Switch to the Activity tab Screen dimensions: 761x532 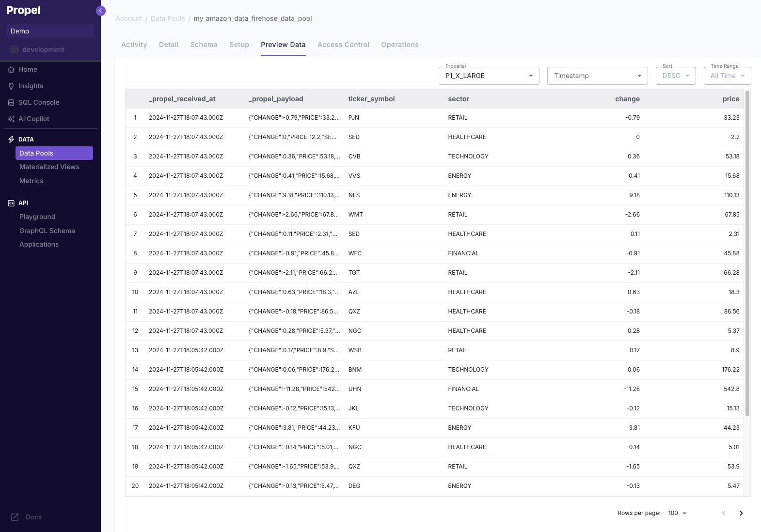(x=134, y=45)
